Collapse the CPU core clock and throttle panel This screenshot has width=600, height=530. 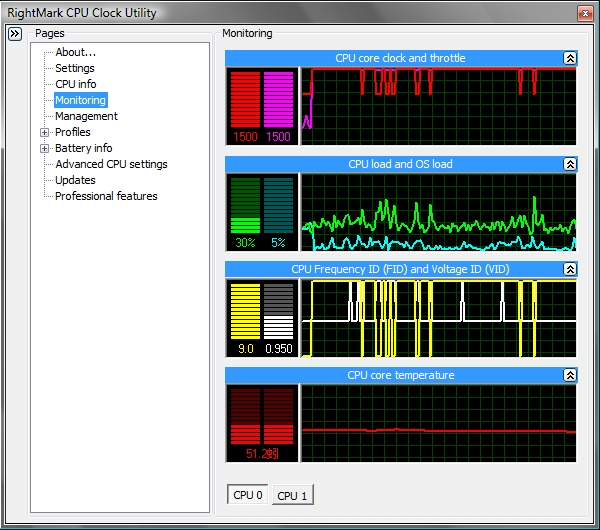click(570, 58)
